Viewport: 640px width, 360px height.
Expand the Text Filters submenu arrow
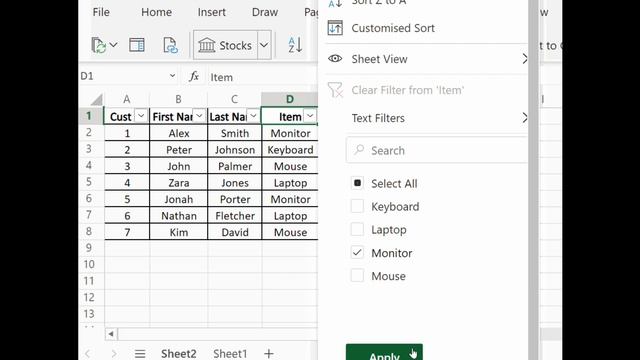525,118
